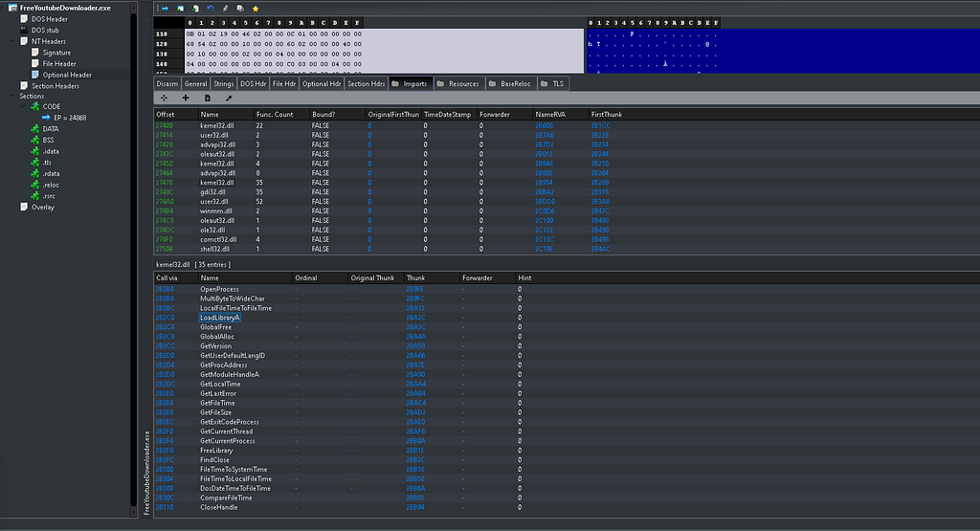This screenshot has height=531, width=980.
Task: Click the NameRVA column header
Action: [x=561, y=115]
